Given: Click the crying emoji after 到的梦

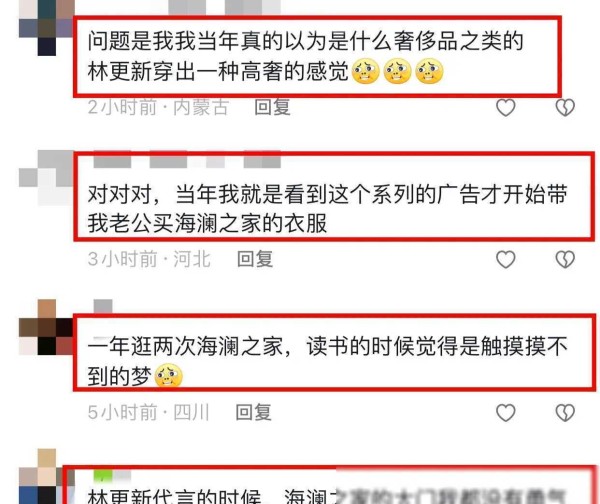Looking at the screenshot, I should pyautogui.click(x=168, y=377).
